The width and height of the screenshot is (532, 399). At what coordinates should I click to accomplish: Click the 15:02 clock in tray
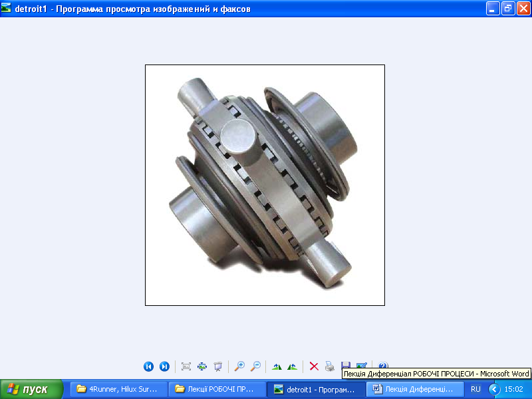pos(513,389)
